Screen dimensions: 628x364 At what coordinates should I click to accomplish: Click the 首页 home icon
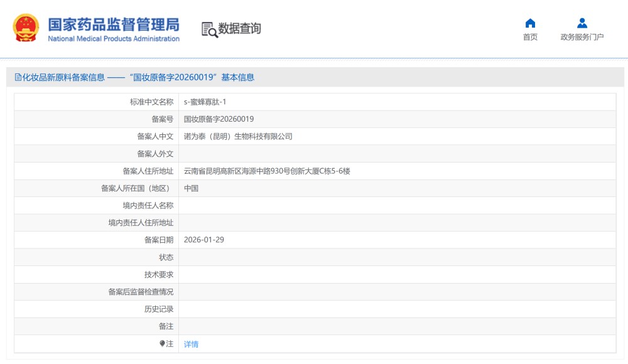pyautogui.click(x=531, y=23)
